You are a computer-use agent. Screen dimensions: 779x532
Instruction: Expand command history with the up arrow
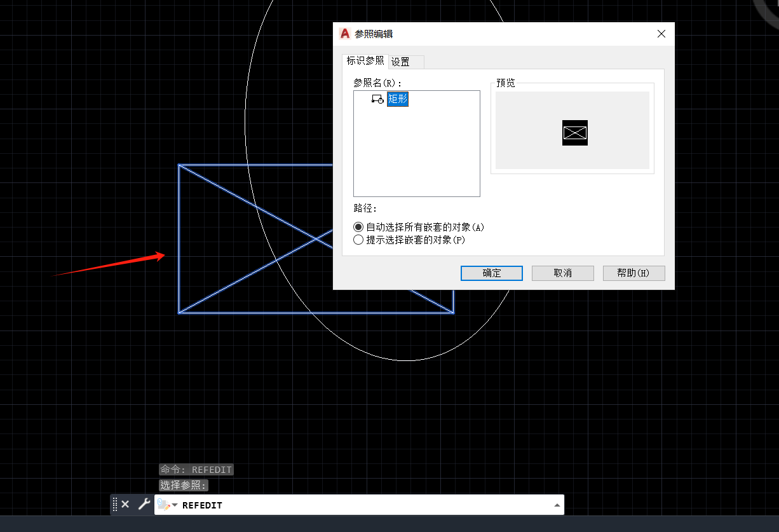[x=557, y=505]
